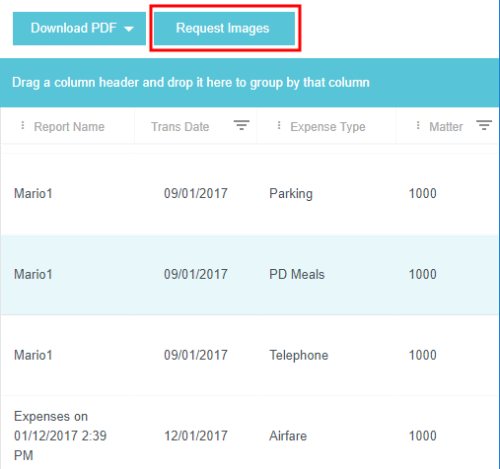Click Matter column menu dots
This screenshot has height=469, width=500.
pyautogui.click(x=418, y=125)
